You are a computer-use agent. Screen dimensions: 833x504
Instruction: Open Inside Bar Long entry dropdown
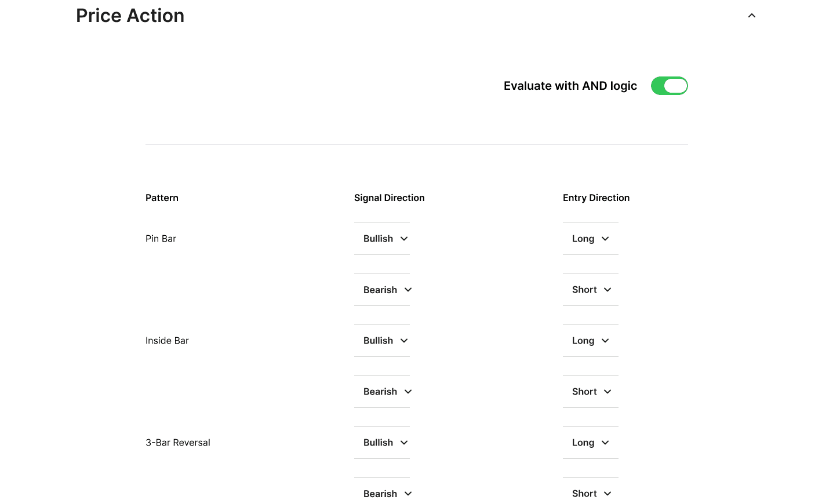[590, 341]
